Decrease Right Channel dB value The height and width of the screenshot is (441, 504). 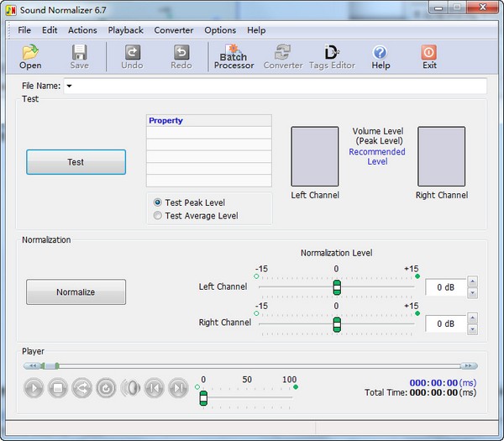click(x=472, y=329)
